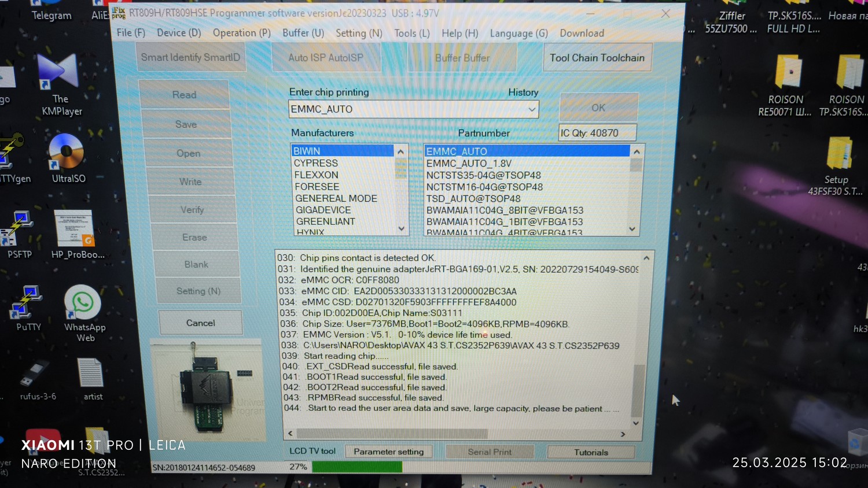This screenshot has height=488, width=868.
Task: Open the Tools (L) menu
Action: click(x=411, y=33)
